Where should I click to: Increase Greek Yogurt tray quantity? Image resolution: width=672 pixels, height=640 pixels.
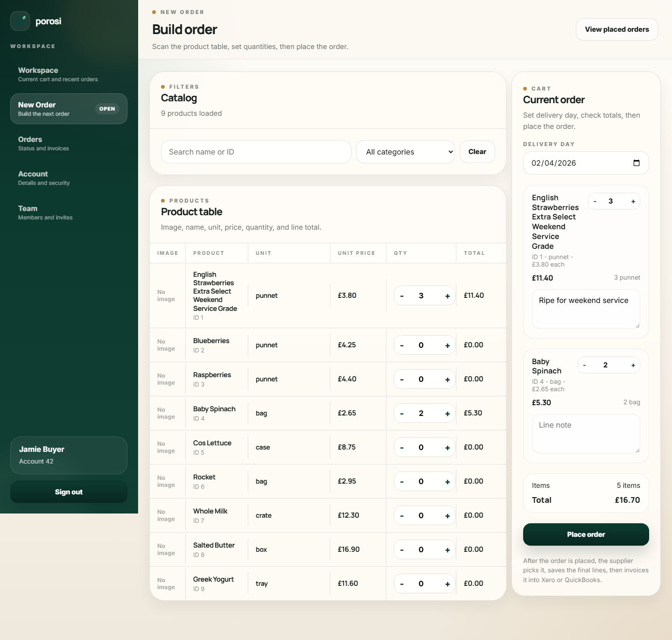coord(448,584)
